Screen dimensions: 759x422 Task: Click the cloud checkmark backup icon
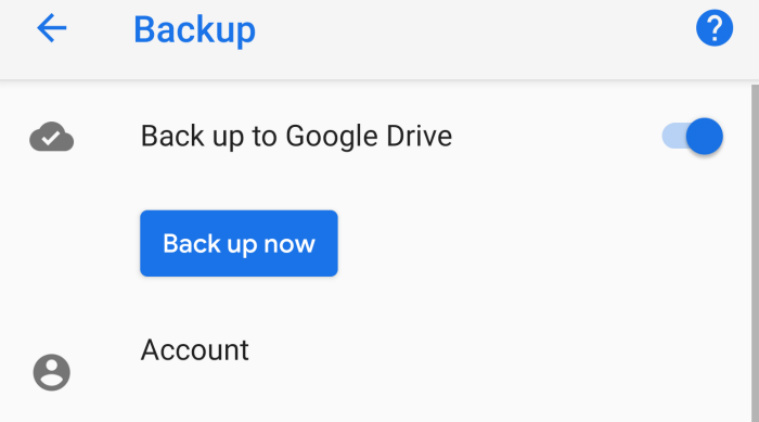52,136
